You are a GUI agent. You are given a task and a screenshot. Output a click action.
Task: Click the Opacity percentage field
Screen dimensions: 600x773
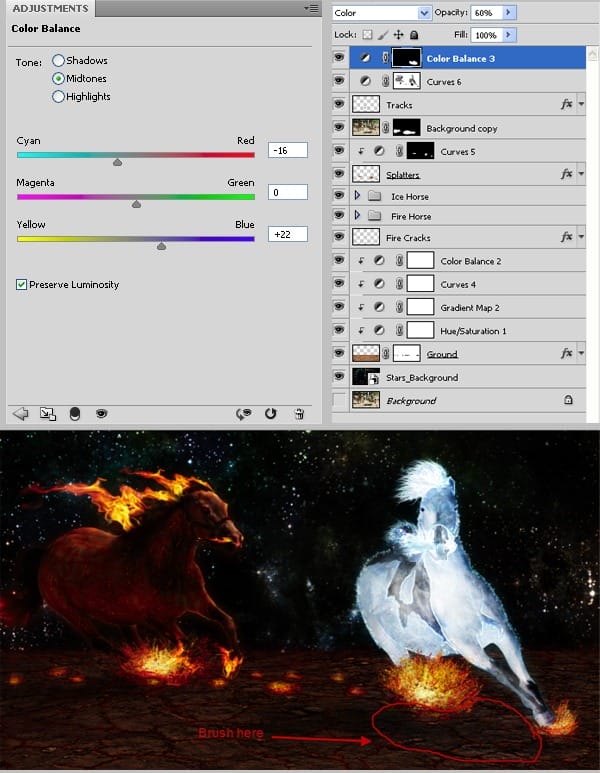pyautogui.click(x=487, y=13)
